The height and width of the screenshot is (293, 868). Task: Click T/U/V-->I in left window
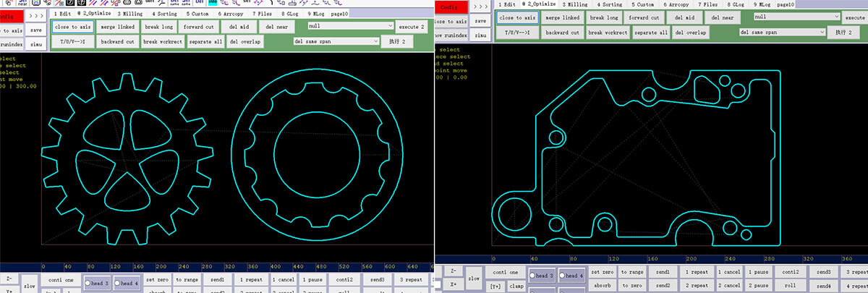[72, 41]
